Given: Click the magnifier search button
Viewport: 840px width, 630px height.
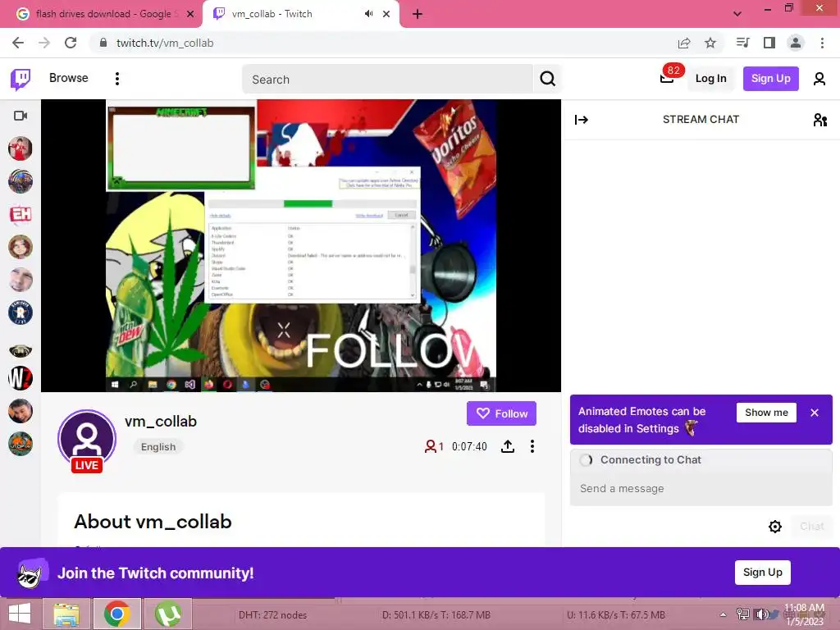Looking at the screenshot, I should coord(547,80).
